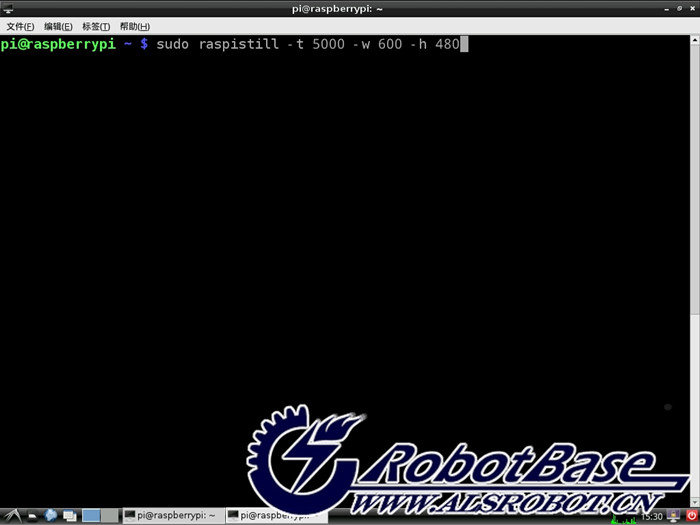Click the terminal vertical scrollbar thumb
Screen dimensions: 700x525
click(x=695, y=179)
